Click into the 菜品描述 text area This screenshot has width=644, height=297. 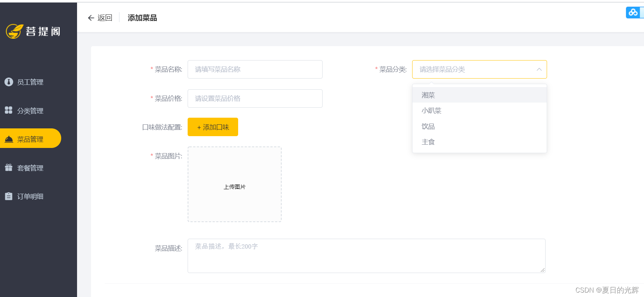(x=366, y=256)
